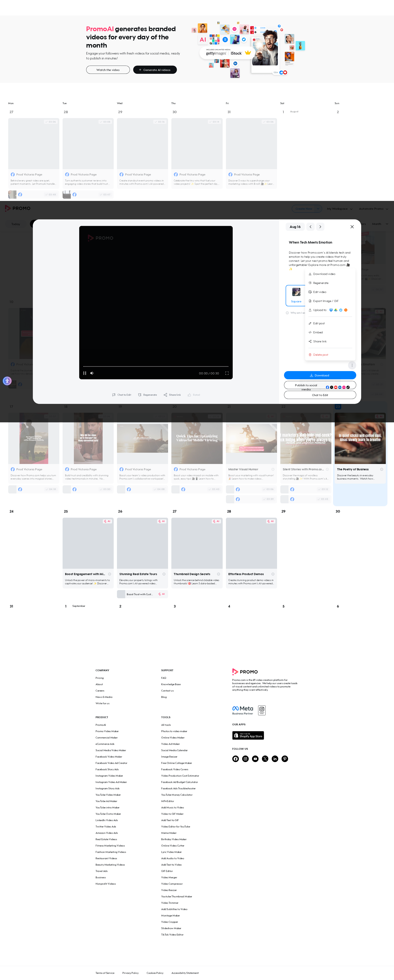The height and width of the screenshot is (980, 394).
Task: Upload the video to Dropbox
Action: (331, 310)
